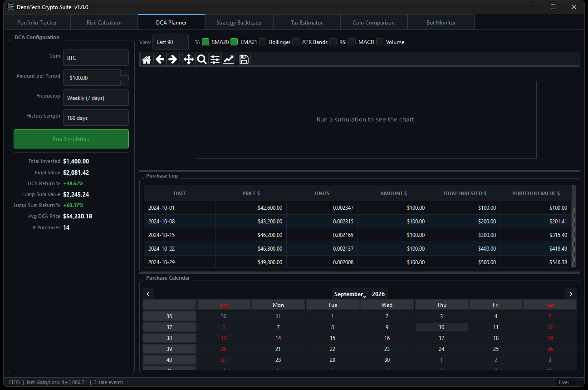Sort by the AMOUNT $ column header

[x=393, y=193]
